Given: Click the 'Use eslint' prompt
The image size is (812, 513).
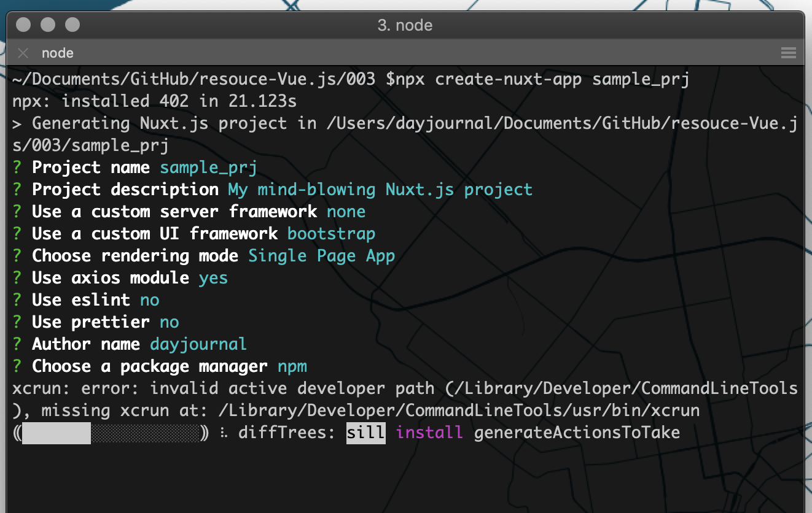Looking at the screenshot, I should click(81, 300).
